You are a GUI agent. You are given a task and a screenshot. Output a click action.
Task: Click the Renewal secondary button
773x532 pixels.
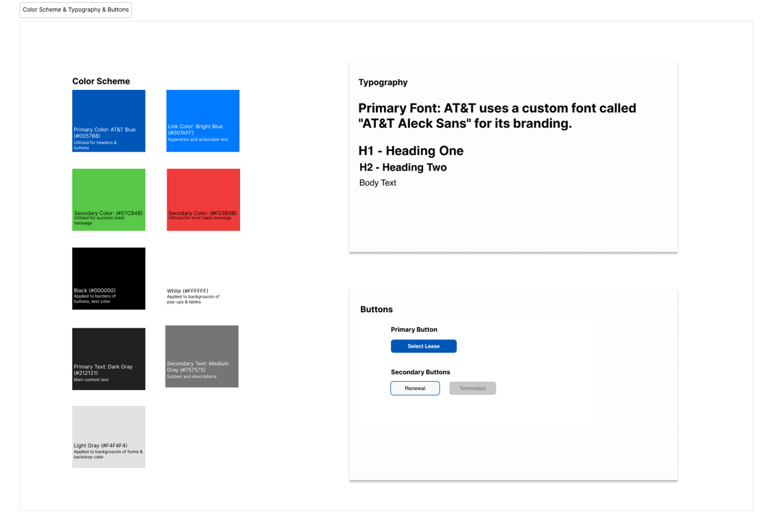pyautogui.click(x=415, y=388)
